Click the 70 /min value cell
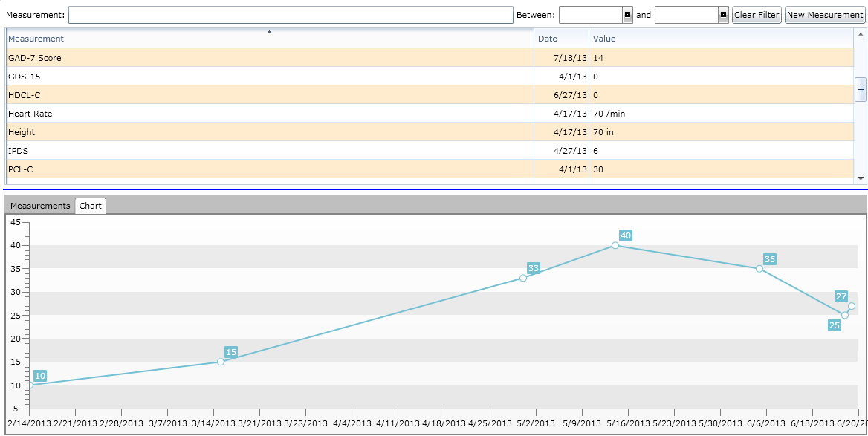Viewport: 868px width, 436px height. tap(722, 114)
